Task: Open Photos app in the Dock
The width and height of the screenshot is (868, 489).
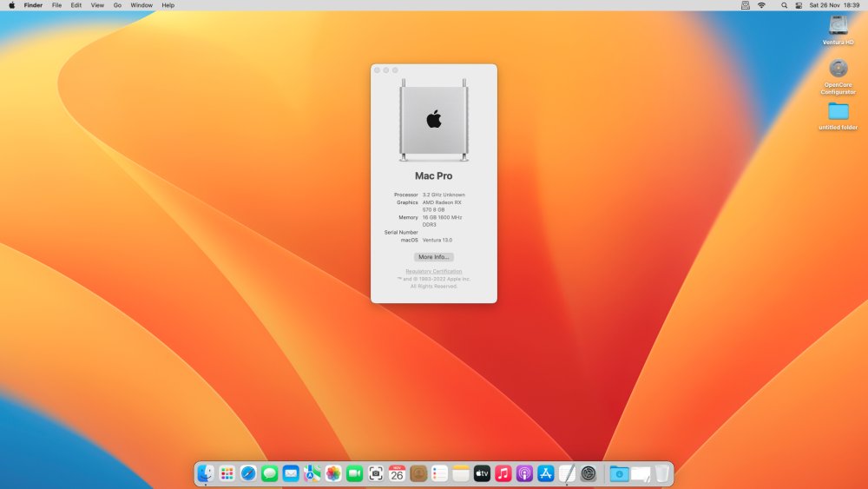Action: pyautogui.click(x=333, y=473)
